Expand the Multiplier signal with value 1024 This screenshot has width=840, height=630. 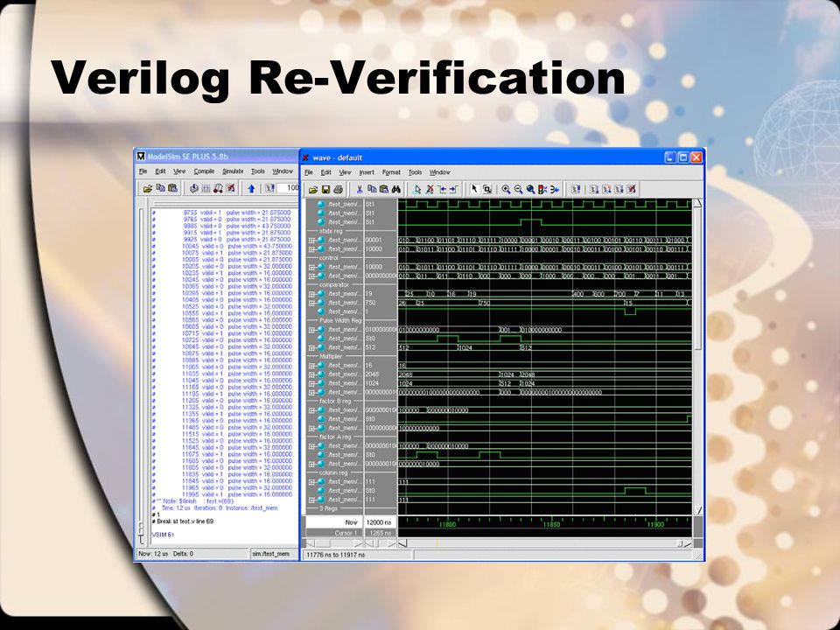pos(311,383)
